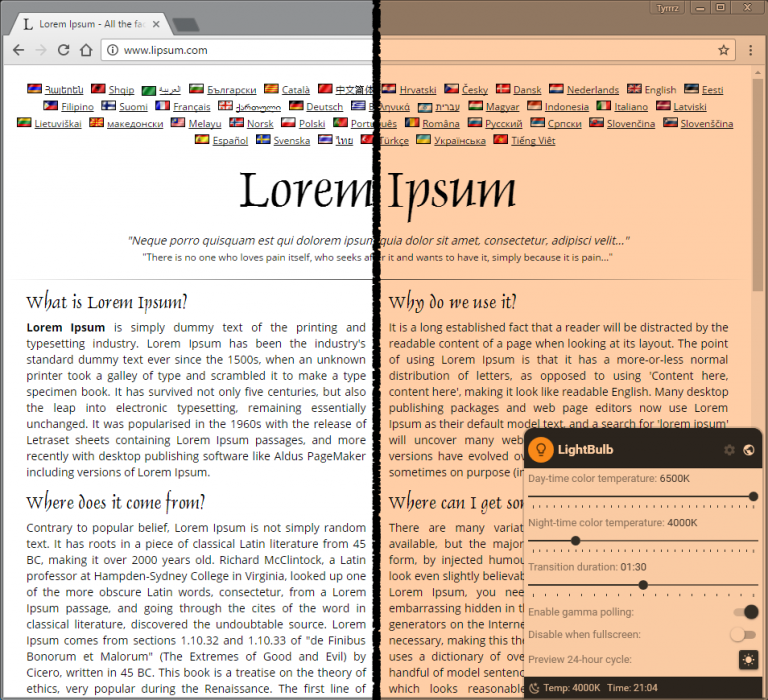
Task: Open the Català language link
Action: point(296,90)
